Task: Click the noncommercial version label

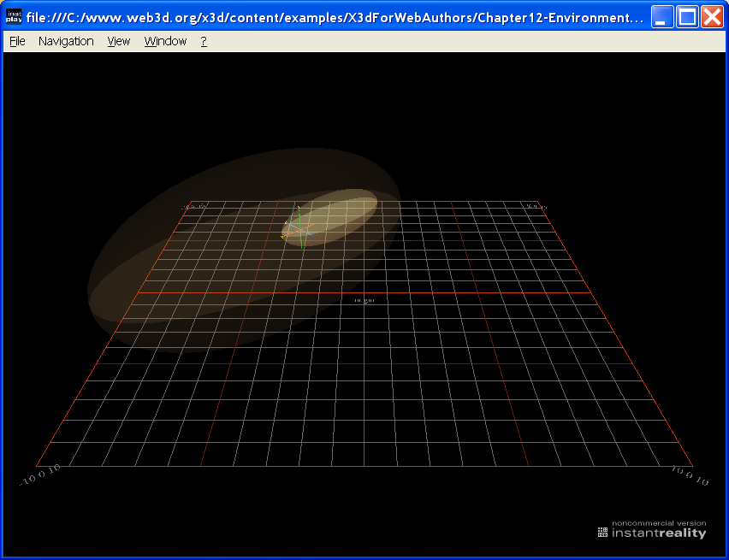Action: (659, 522)
